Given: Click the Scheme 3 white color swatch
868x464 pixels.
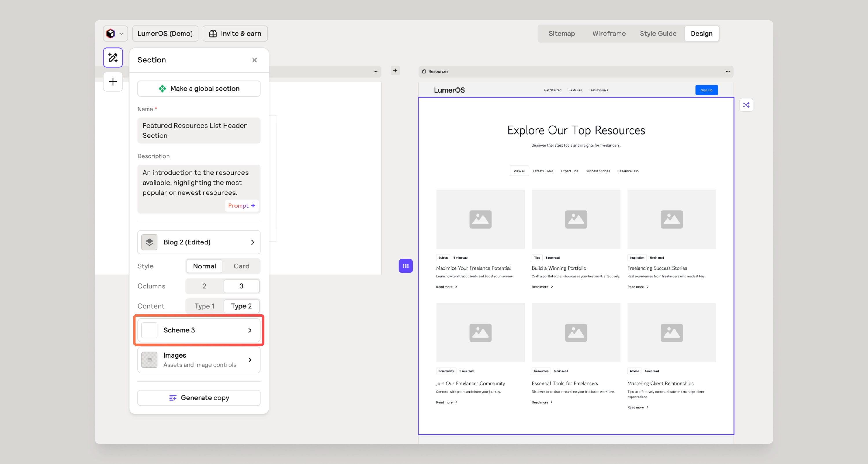Looking at the screenshot, I should (x=149, y=330).
